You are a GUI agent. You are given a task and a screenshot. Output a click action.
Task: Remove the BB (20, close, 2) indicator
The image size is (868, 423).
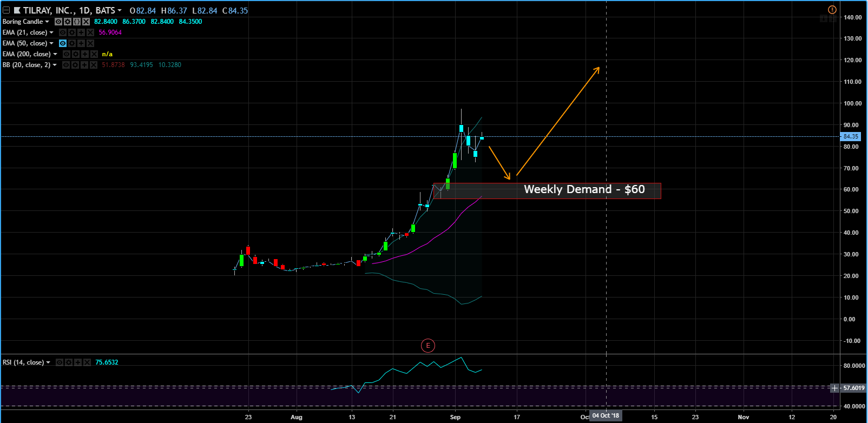point(94,65)
